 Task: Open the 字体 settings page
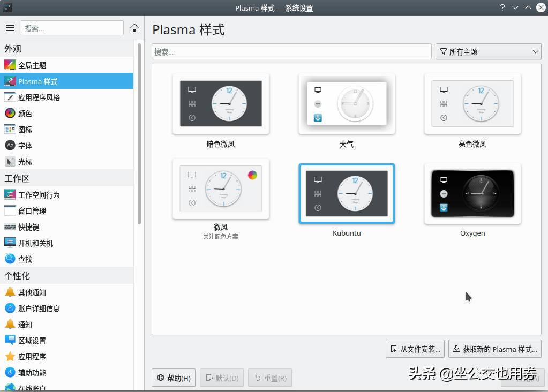[x=67, y=145]
